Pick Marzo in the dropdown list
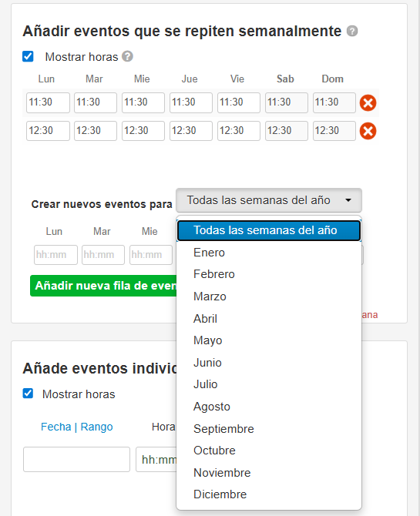This screenshot has height=516, width=420. (x=269, y=297)
